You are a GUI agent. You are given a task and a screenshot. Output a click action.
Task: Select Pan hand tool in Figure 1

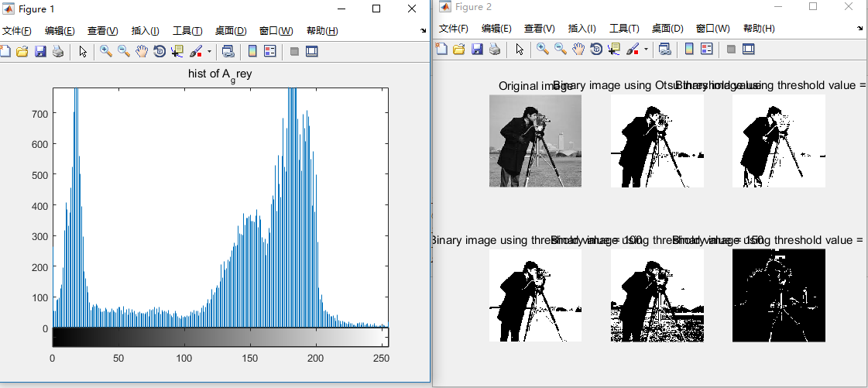point(142,51)
